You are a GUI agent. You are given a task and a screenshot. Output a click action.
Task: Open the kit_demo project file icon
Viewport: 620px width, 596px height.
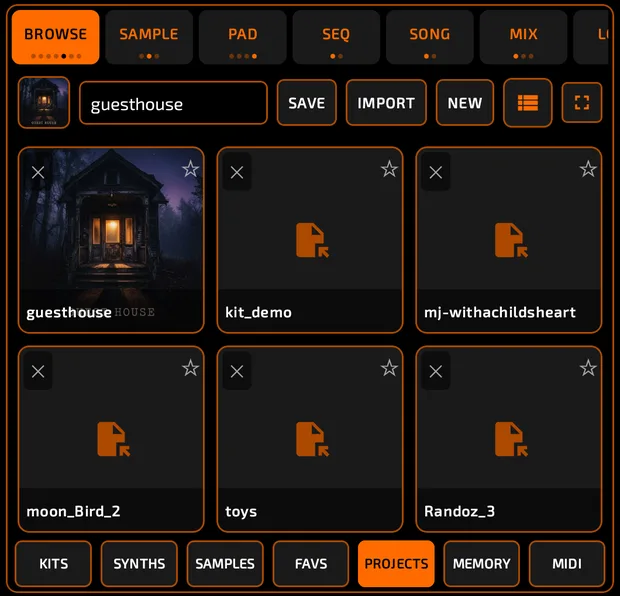click(312, 240)
